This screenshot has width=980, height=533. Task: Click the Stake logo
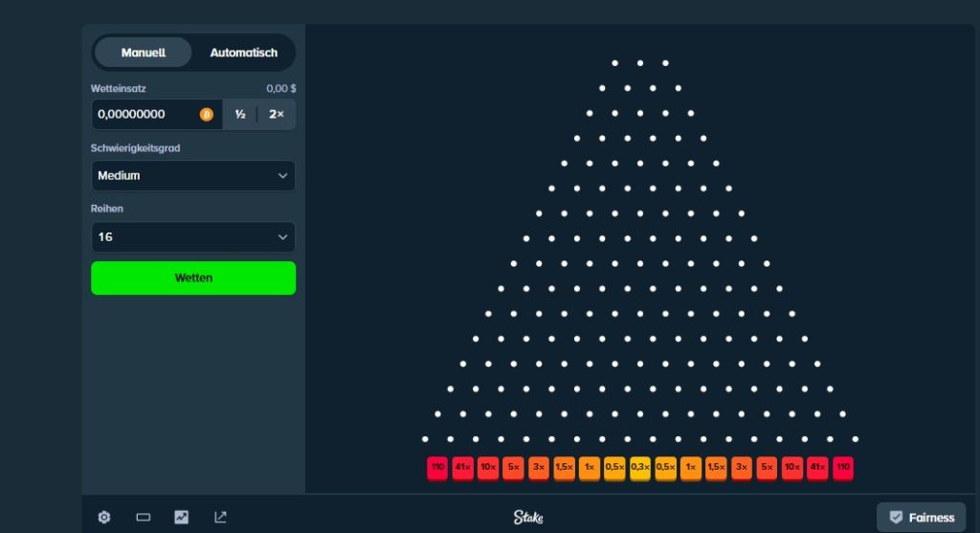(x=528, y=518)
